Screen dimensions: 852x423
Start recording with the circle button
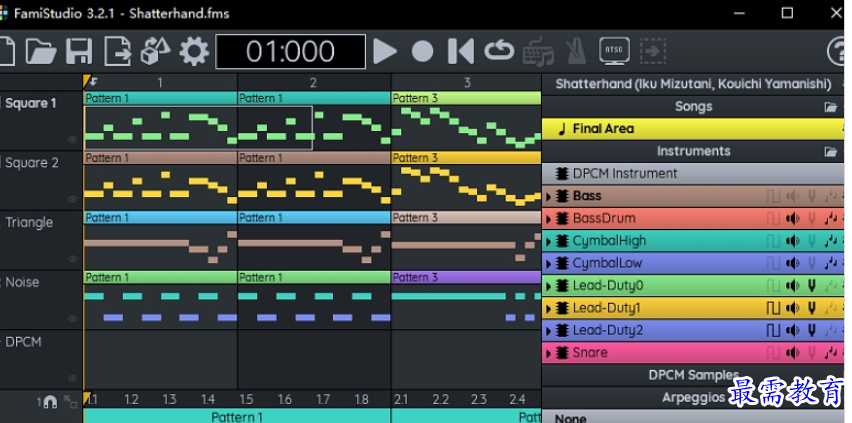click(x=422, y=52)
